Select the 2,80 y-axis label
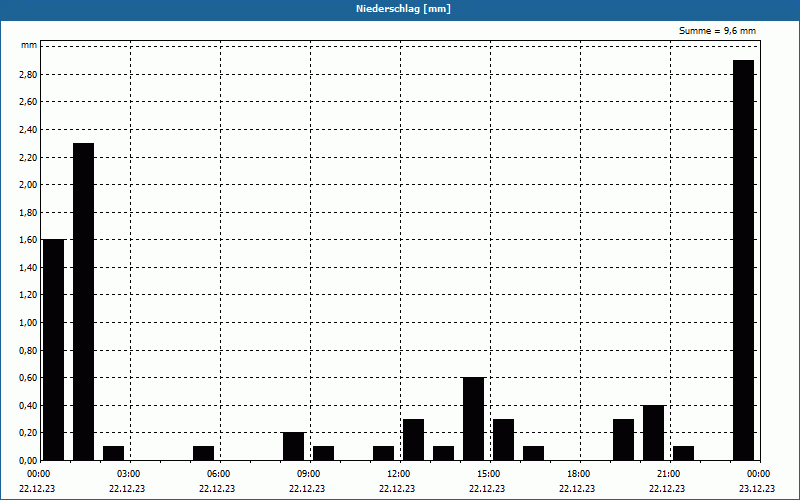The height and width of the screenshot is (500, 800). click(x=28, y=74)
